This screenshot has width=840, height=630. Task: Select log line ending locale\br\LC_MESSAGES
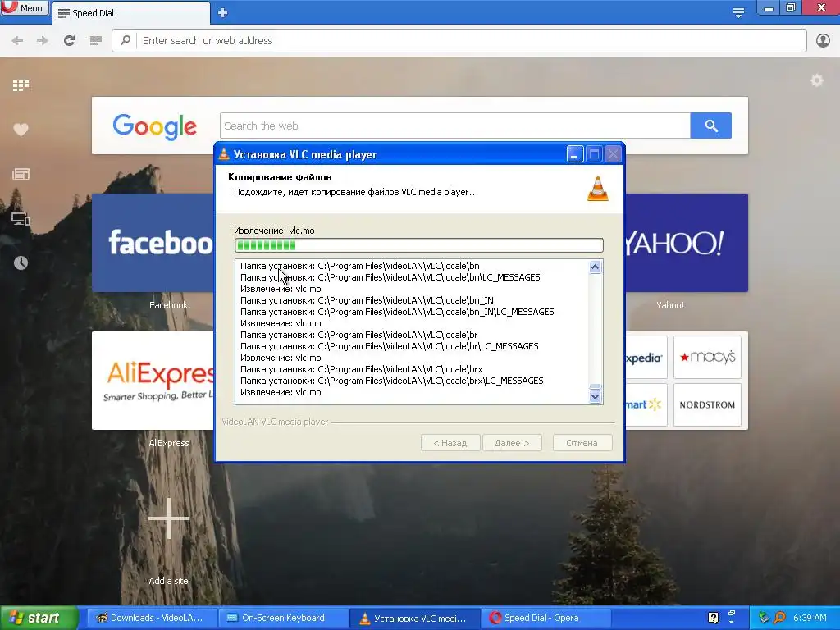pyautogui.click(x=390, y=347)
